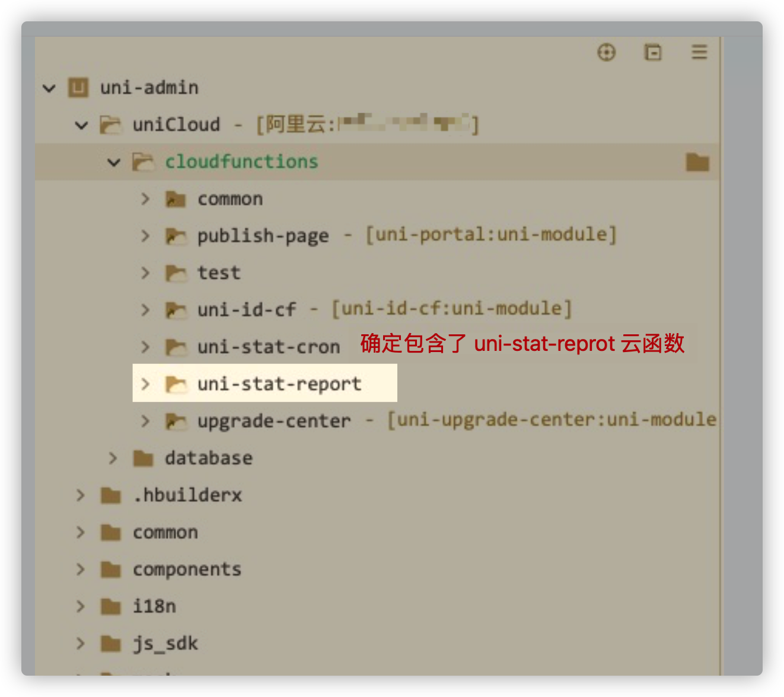Click the [uni-upgrade-center:uni-module tag text
This screenshot has height=697, width=784.
tap(552, 420)
